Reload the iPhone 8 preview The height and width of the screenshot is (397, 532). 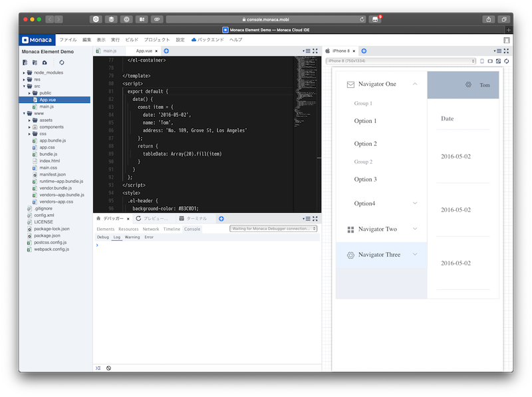507,61
